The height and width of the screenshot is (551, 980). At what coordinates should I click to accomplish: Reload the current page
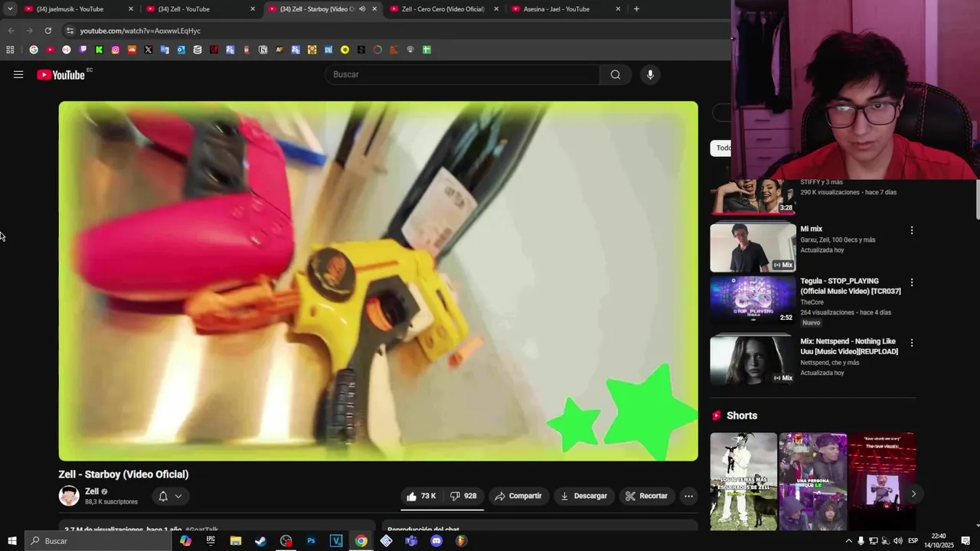tap(48, 31)
